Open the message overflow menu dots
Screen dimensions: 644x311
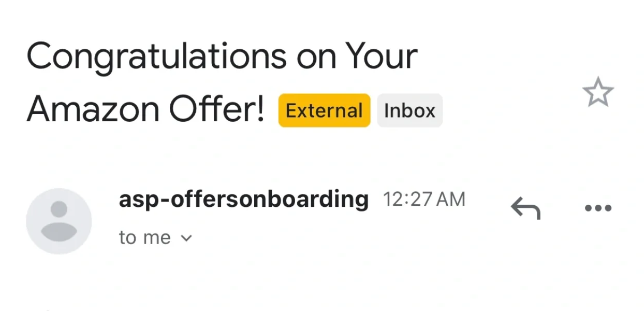coord(598,208)
